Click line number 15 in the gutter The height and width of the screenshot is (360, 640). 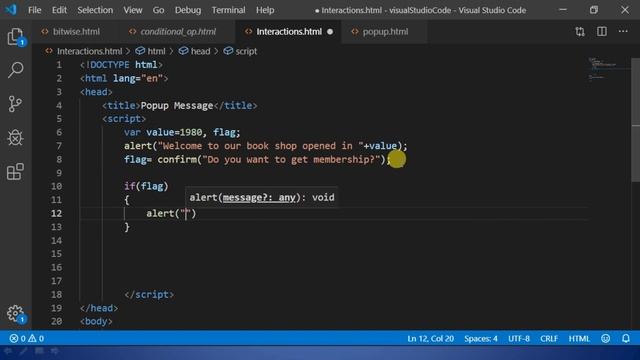point(57,253)
